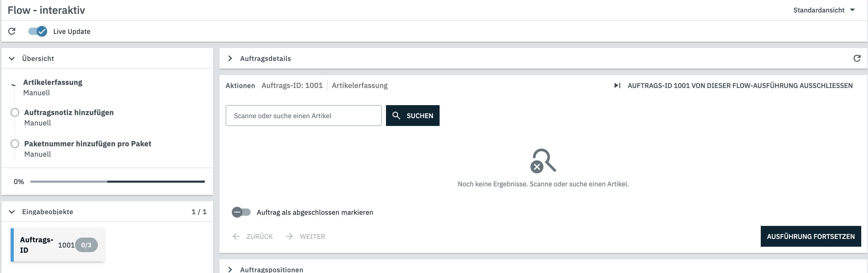The width and height of the screenshot is (868, 273).
Task: Toggle the Live Update switch off
Action: (x=38, y=31)
